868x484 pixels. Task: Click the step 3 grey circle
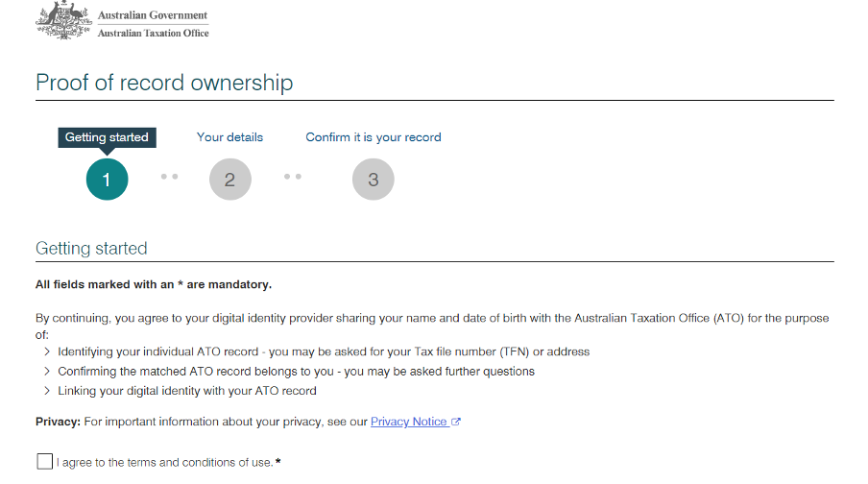(x=374, y=180)
